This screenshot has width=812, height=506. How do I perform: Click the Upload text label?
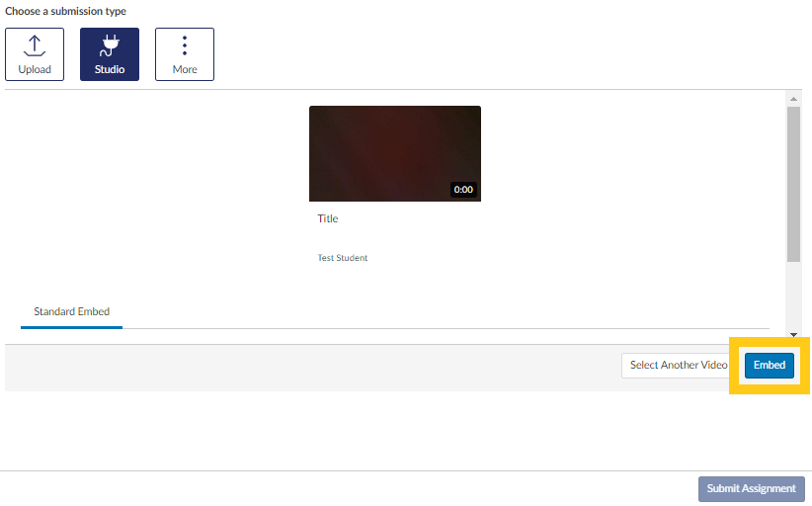[x=35, y=69]
